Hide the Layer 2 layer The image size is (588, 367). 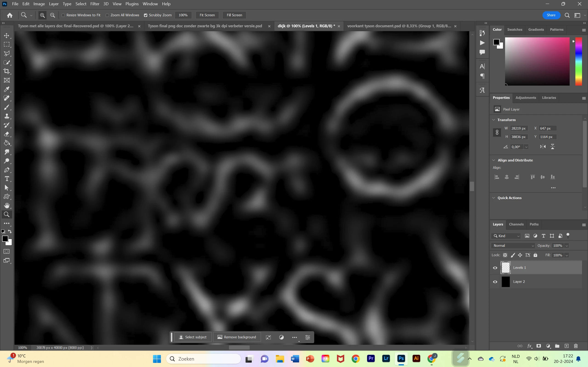point(495,282)
